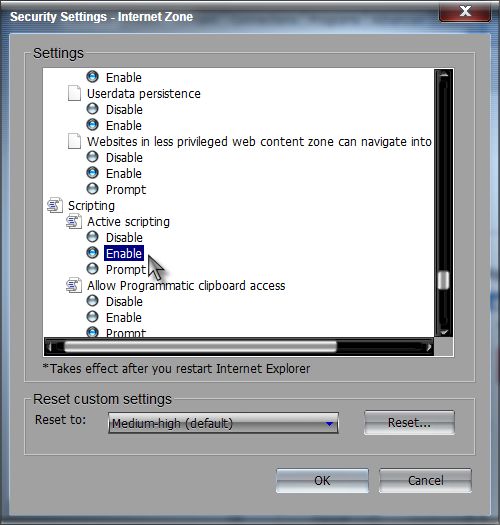
Task: Click the vertical scrollbar down arrow
Action: click(x=444, y=331)
